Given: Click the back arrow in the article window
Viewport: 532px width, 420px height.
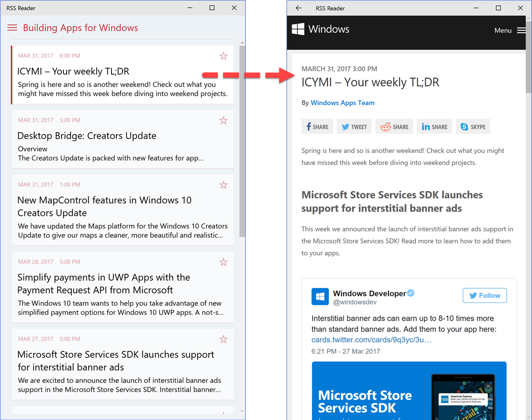Looking at the screenshot, I should tap(298, 8).
